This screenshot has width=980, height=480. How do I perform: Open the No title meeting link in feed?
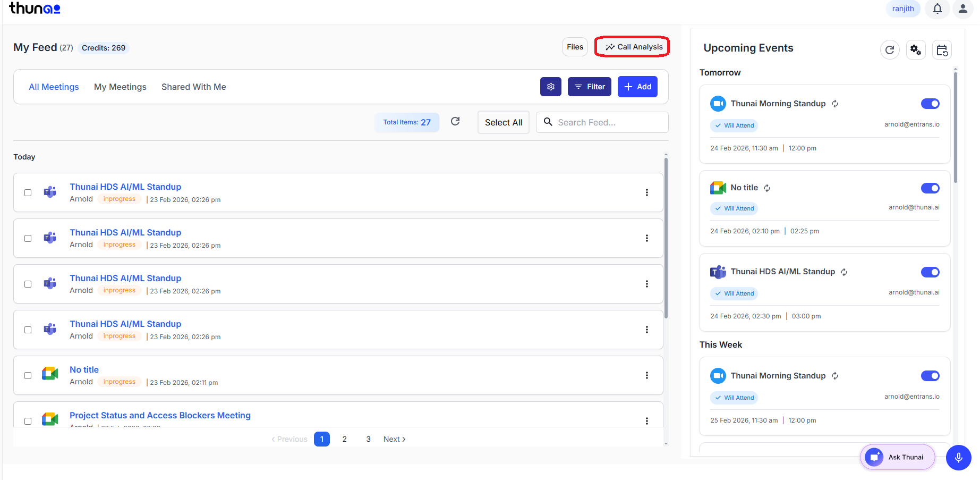(84, 369)
